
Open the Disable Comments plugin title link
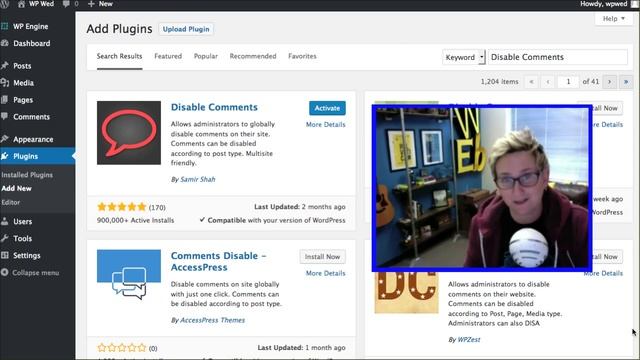[214, 107]
